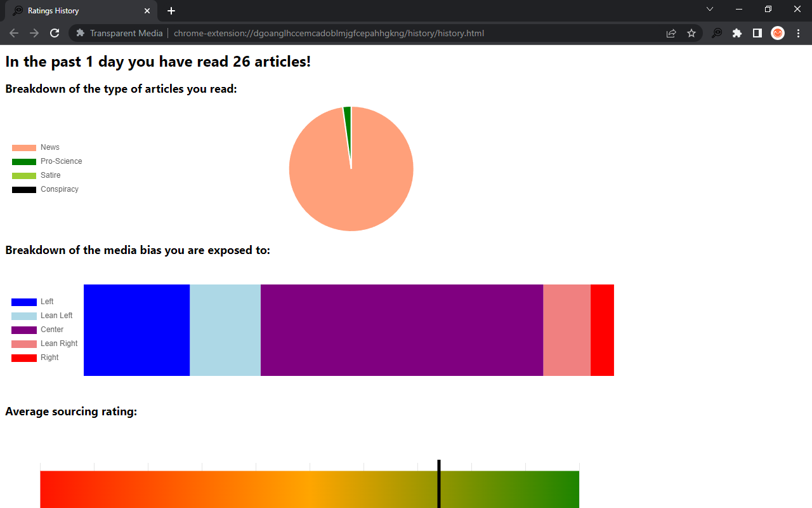Image resolution: width=812 pixels, height=508 pixels.
Task: Click the address bar URL
Action: (329, 33)
